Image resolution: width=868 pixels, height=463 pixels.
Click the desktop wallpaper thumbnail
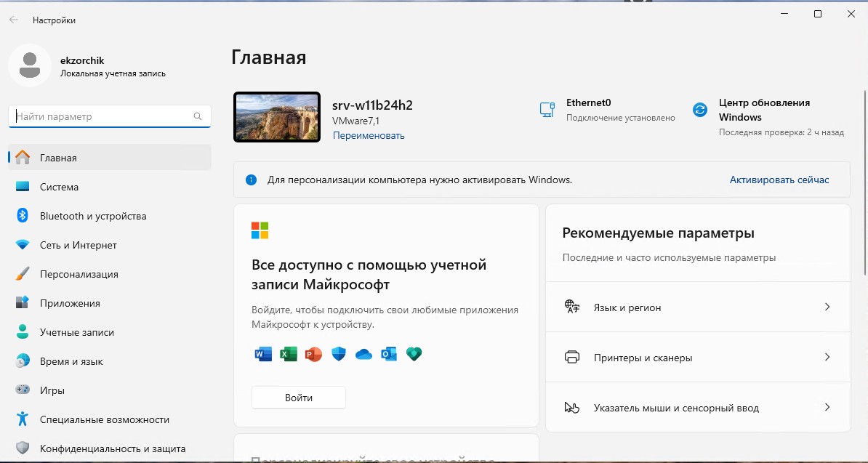[x=277, y=117]
